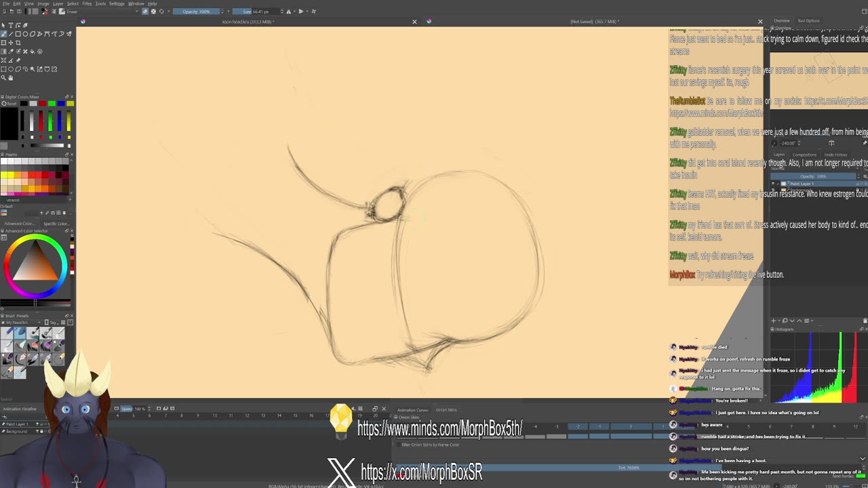
Task: Toggle Paint Layer 1 visibility eye
Action: 772,184
